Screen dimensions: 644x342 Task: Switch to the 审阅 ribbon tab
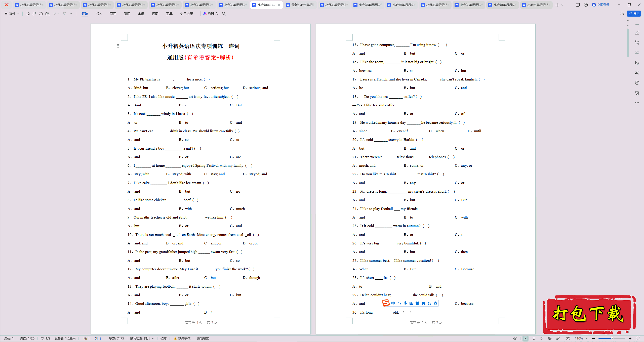click(141, 14)
